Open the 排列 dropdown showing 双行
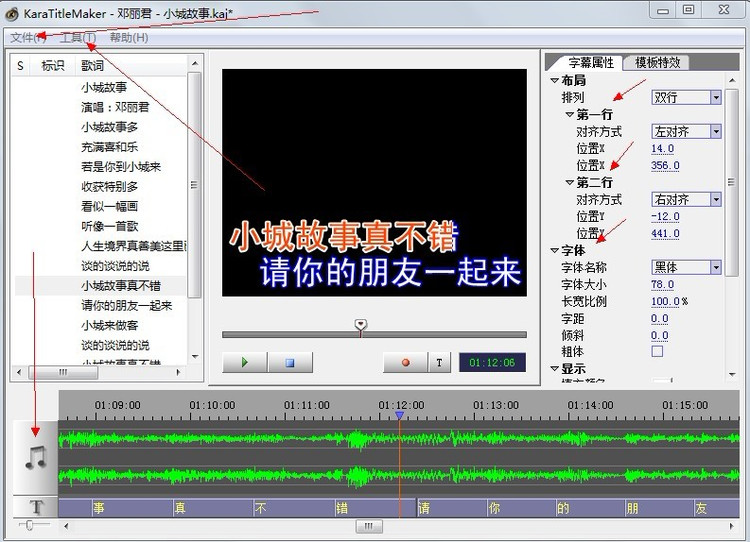This screenshot has height=542, width=750. coord(686,98)
